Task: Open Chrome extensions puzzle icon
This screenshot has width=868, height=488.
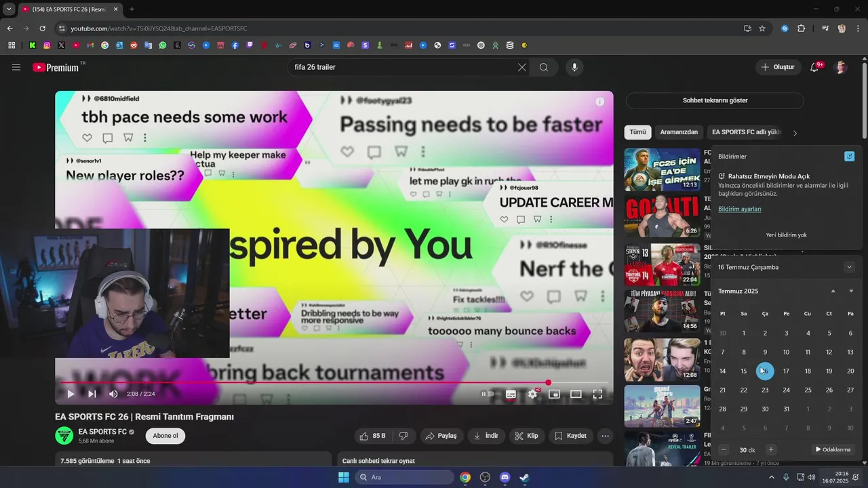Action: (802, 28)
